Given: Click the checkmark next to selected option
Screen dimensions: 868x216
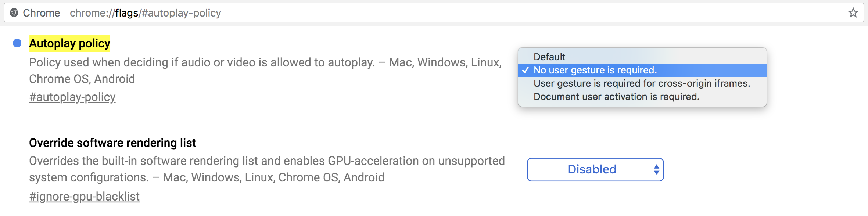Looking at the screenshot, I should point(526,70).
